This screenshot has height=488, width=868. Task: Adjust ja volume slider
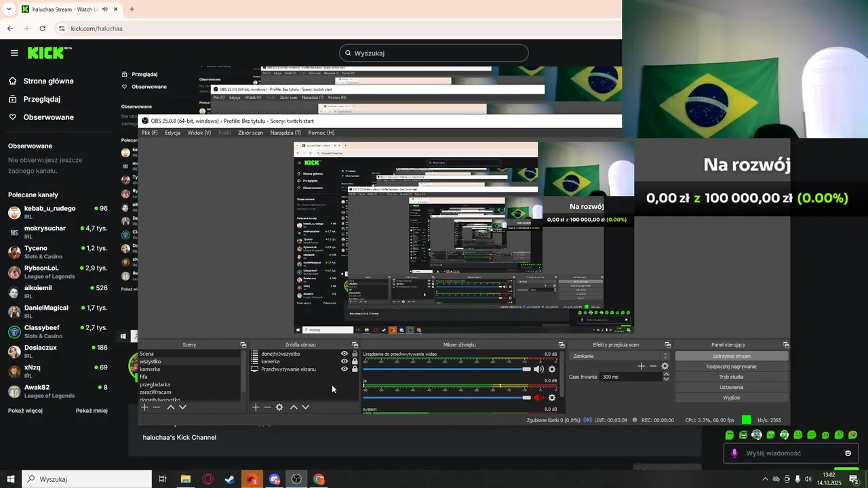point(448,398)
